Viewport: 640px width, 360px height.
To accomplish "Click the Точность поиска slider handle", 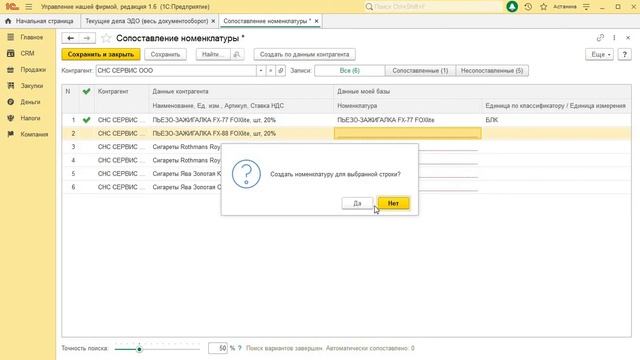I will click(x=139, y=349).
